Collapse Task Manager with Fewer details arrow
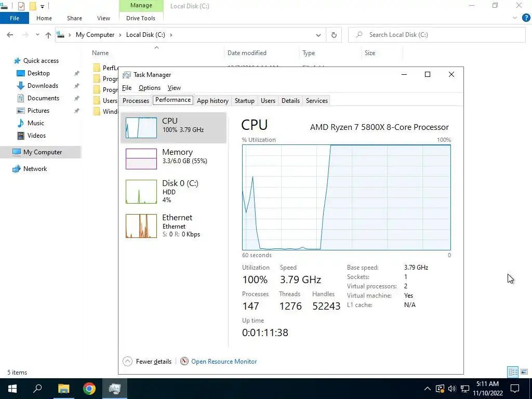532x399 pixels. click(x=128, y=362)
